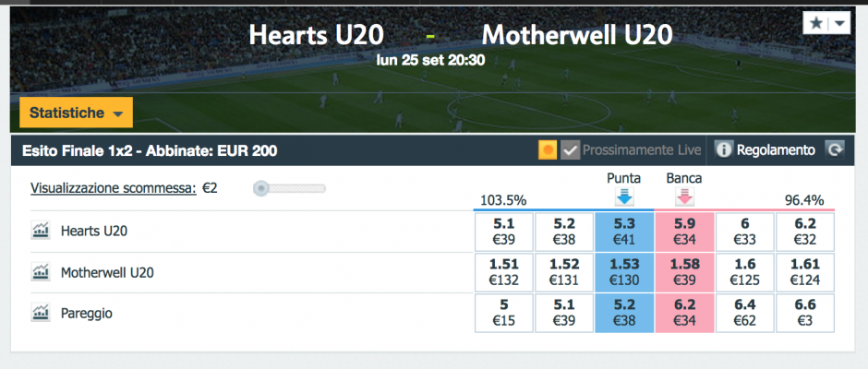
Task: Lay Pareggio at odds 6.6
Action: pos(805,313)
